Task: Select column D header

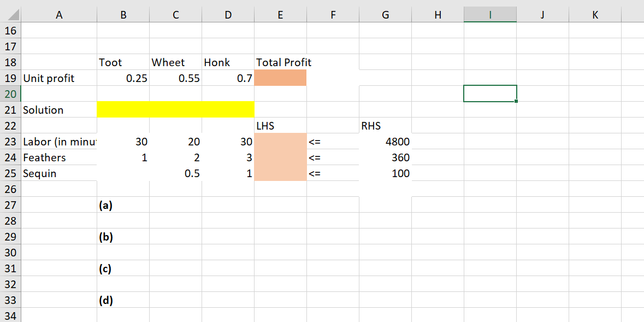Action: pos(228,15)
